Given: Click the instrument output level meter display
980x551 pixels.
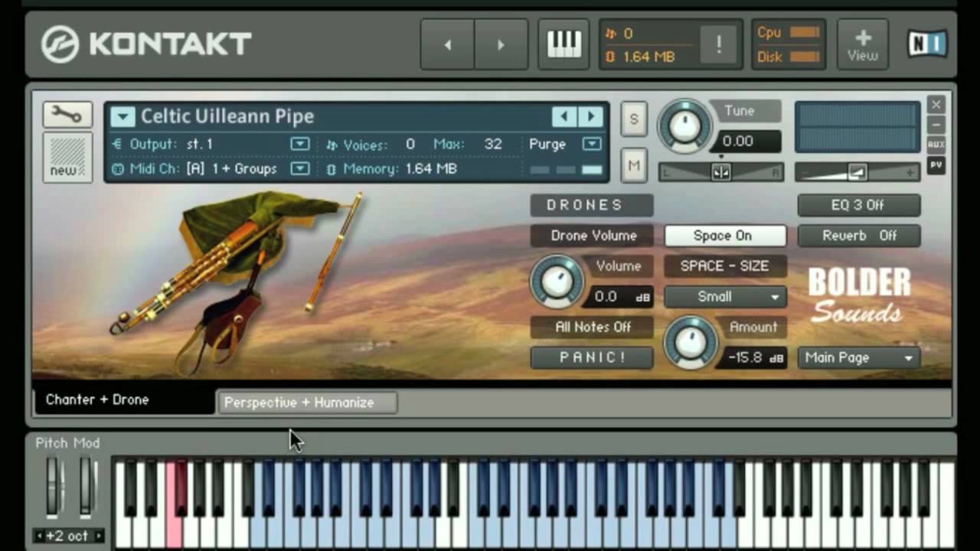Looking at the screenshot, I should tap(857, 127).
